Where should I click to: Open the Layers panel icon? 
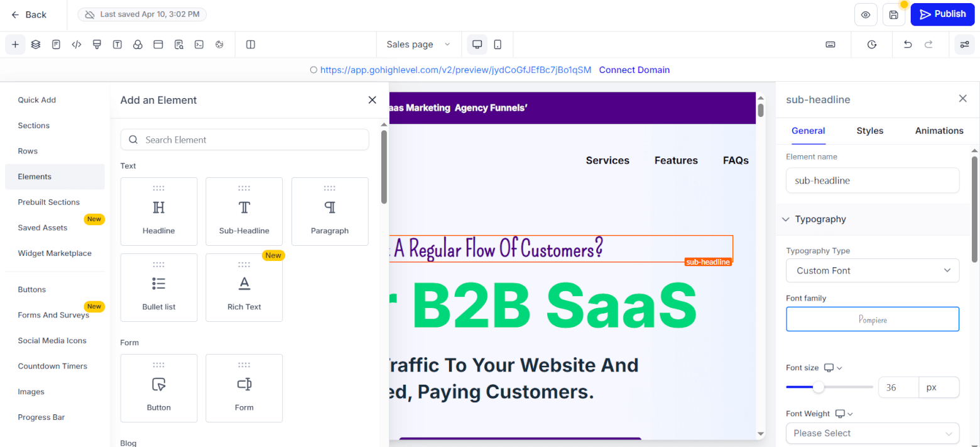coord(35,44)
